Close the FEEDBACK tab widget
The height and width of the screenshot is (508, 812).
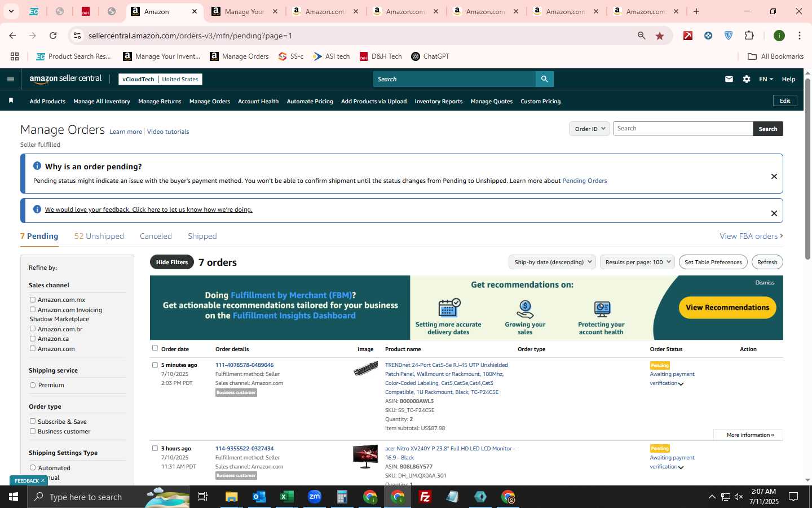pos(42,481)
